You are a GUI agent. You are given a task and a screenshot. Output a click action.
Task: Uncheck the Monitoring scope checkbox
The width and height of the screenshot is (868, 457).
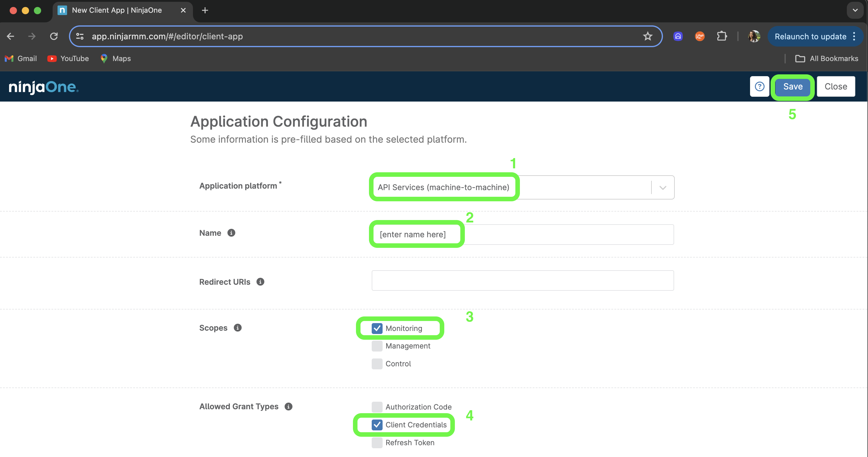pos(377,328)
